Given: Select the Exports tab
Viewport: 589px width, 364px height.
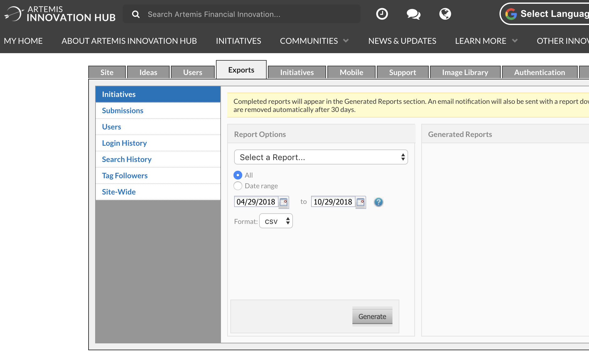Looking at the screenshot, I should [241, 70].
